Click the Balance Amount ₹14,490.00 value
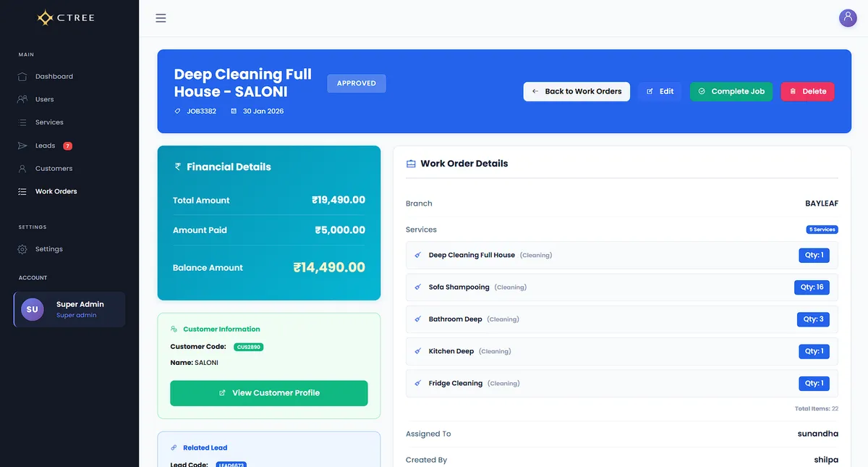This screenshot has height=467, width=868. click(x=329, y=267)
